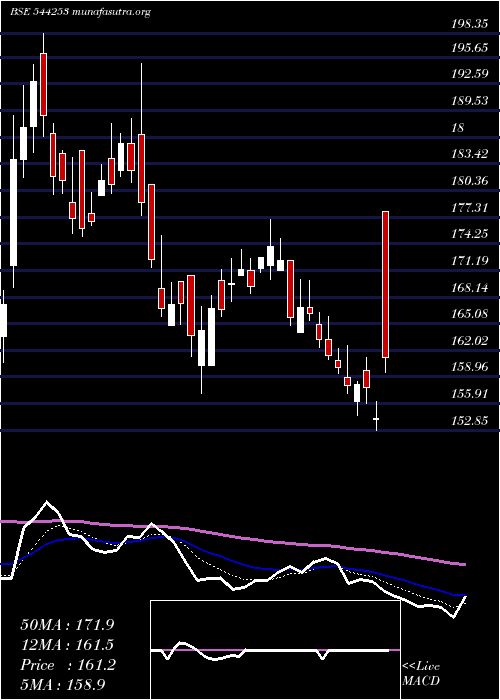This screenshot has width=500, height=700.
Task: Click the price label 195.65
Action: [469, 47]
